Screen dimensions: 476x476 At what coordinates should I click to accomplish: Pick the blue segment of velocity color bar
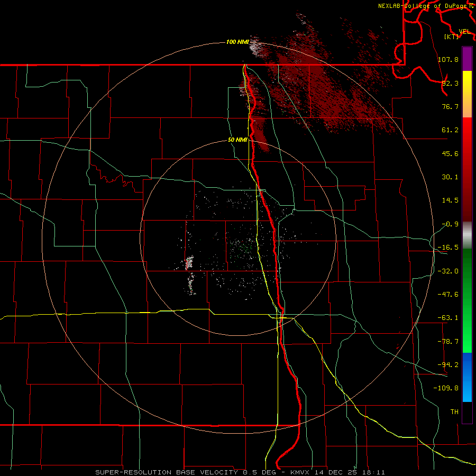[467, 377]
